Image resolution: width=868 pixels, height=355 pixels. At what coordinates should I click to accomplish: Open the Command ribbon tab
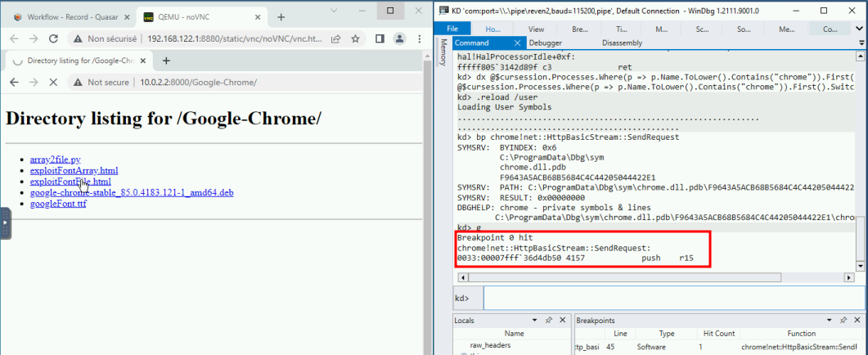830,29
